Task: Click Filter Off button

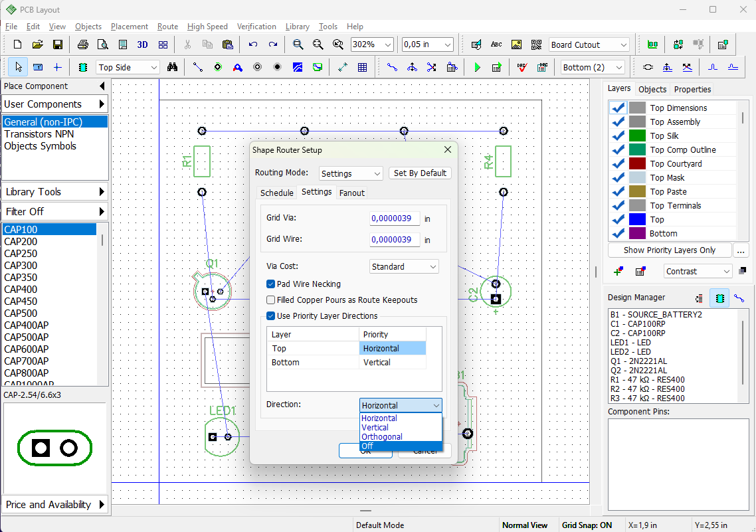Action: point(54,212)
